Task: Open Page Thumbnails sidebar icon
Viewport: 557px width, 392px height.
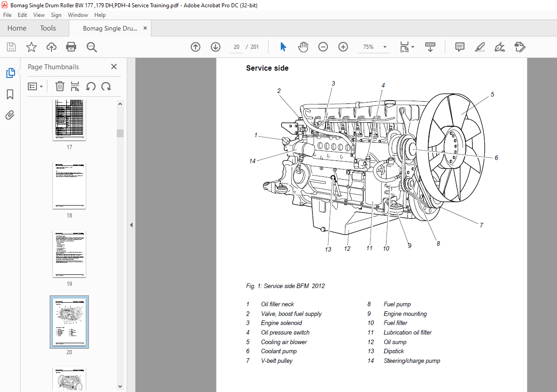Action: click(x=10, y=73)
